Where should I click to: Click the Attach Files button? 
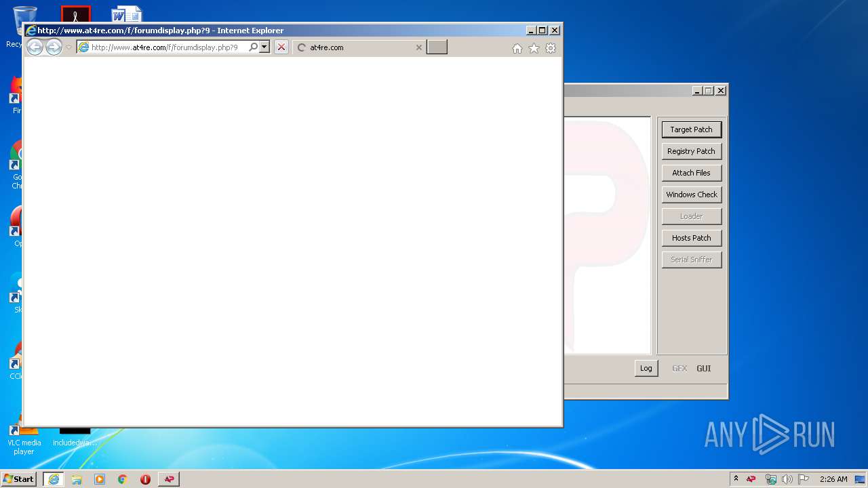tap(692, 173)
